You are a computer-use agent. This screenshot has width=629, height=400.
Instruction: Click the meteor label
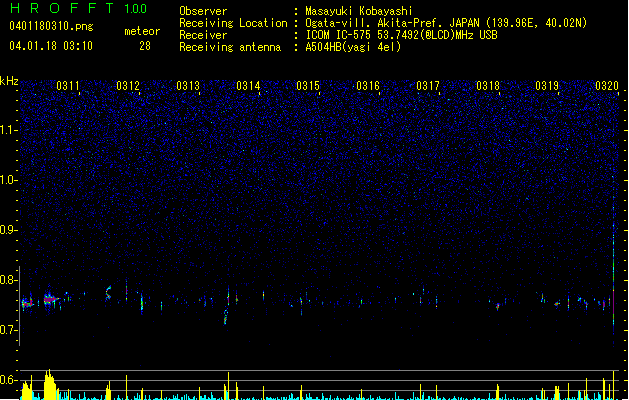tap(142, 31)
